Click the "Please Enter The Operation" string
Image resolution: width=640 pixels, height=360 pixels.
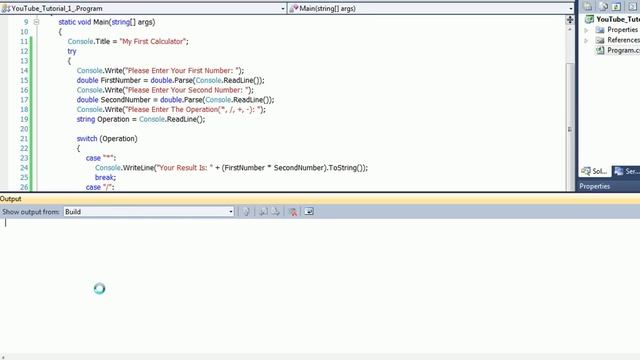click(194, 110)
